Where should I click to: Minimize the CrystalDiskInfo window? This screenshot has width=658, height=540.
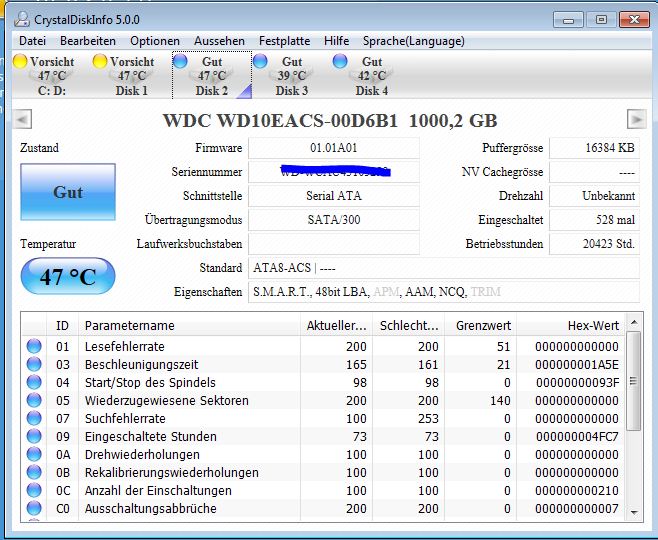coord(568,20)
